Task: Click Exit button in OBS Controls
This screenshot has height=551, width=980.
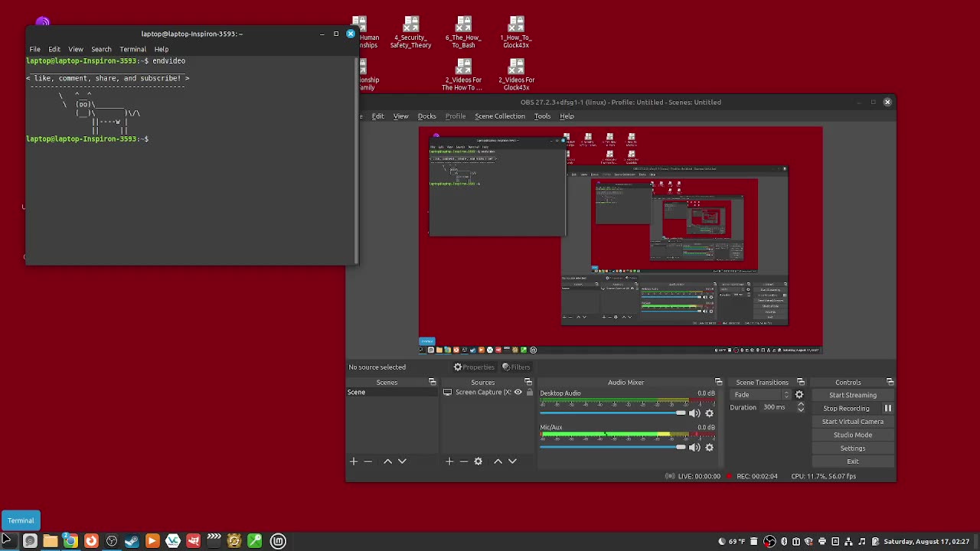Action: click(x=852, y=461)
